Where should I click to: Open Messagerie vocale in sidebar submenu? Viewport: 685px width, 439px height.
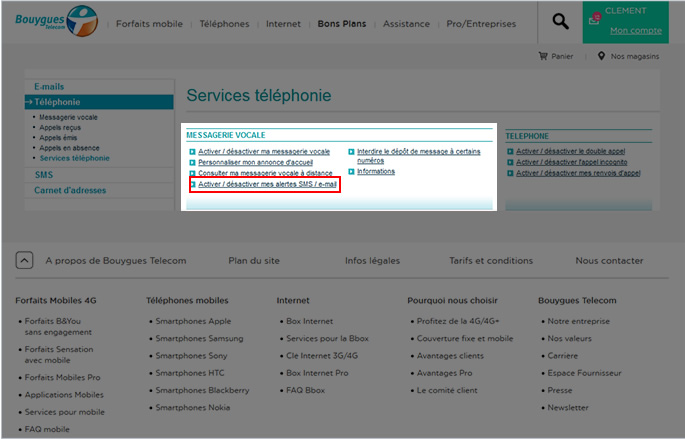tap(69, 117)
